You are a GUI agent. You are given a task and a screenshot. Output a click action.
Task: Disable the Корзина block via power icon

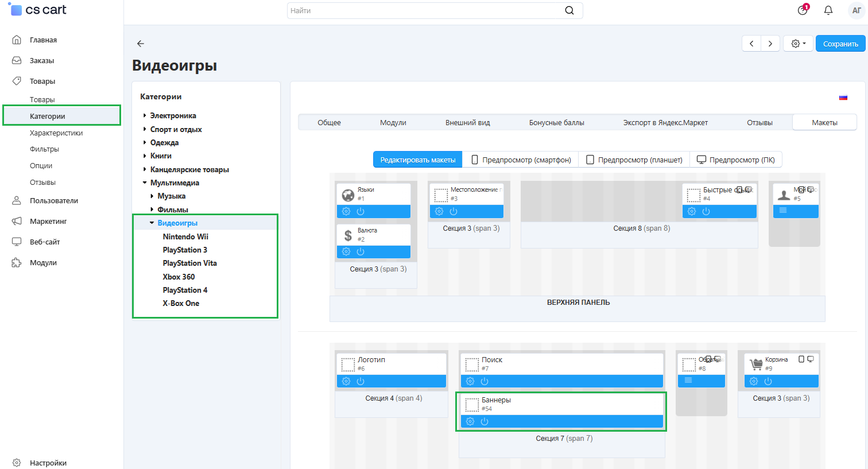click(768, 381)
